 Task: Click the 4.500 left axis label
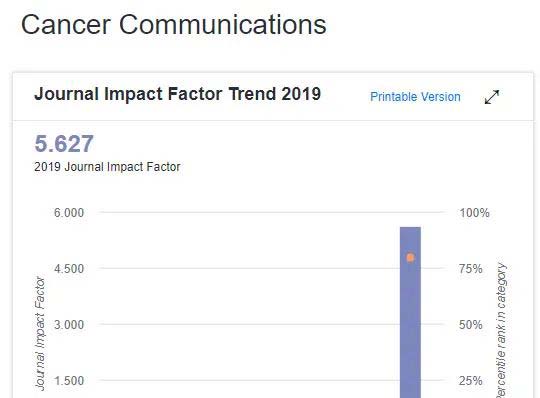point(69,269)
